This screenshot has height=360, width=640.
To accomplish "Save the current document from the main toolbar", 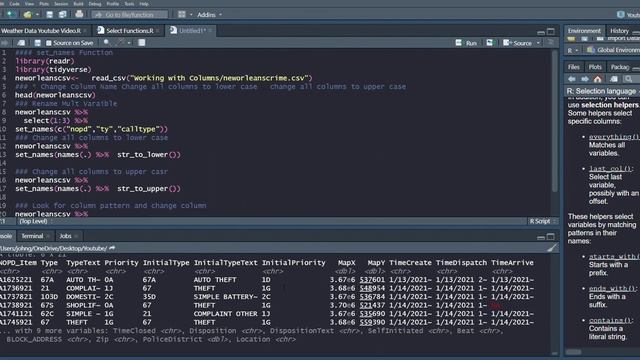I will [x=49, y=15].
